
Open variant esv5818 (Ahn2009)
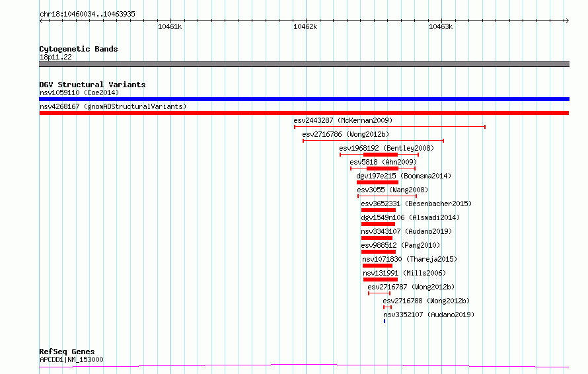[x=383, y=162]
